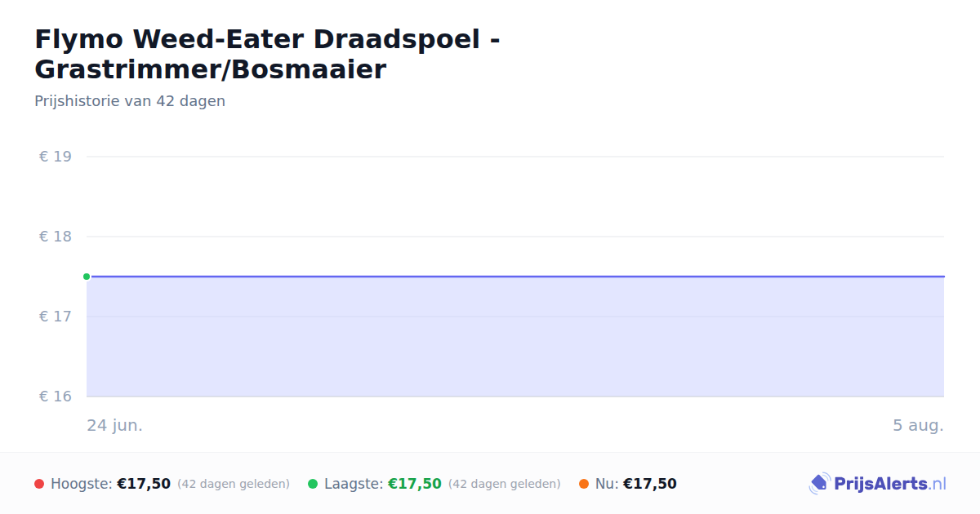Click the 42 dagen geleden note beside Laagste
The width and height of the screenshot is (980, 514).
[x=505, y=484]
